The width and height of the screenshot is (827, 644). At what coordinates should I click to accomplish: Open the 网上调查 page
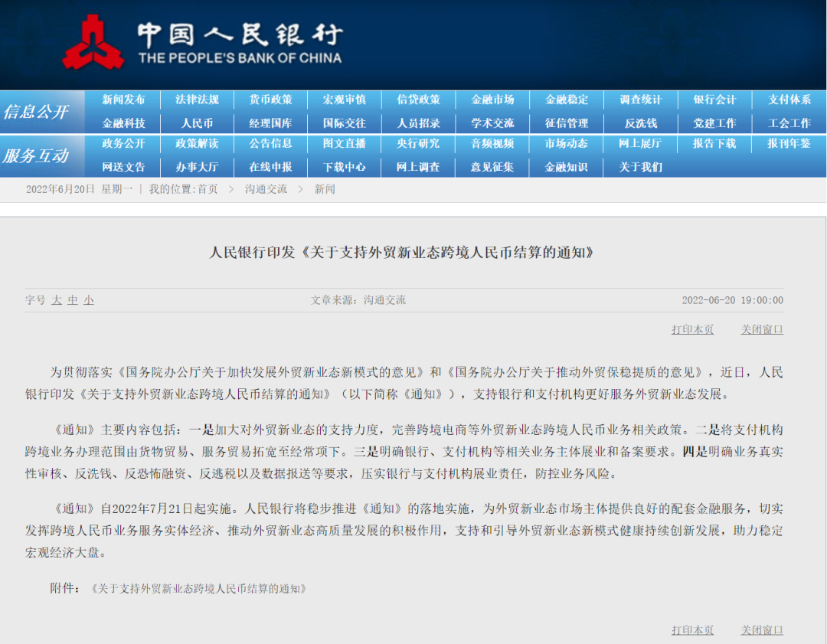click(418, 167)
